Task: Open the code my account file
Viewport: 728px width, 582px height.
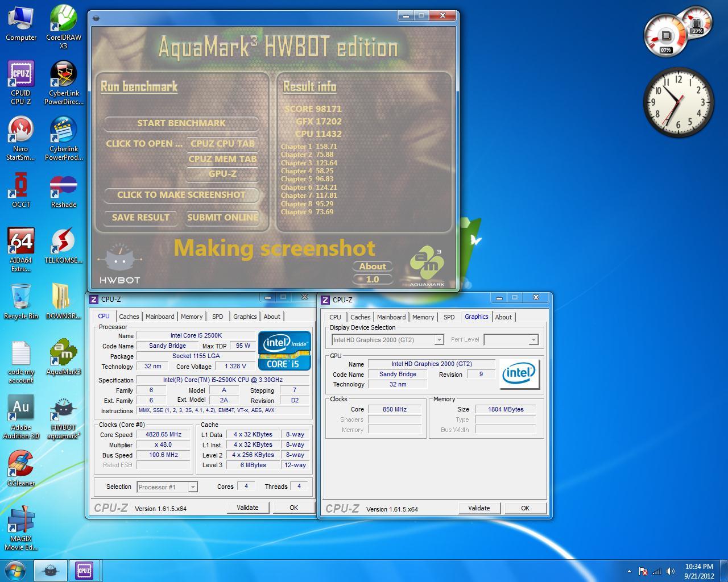Action: tap(21, 361)
